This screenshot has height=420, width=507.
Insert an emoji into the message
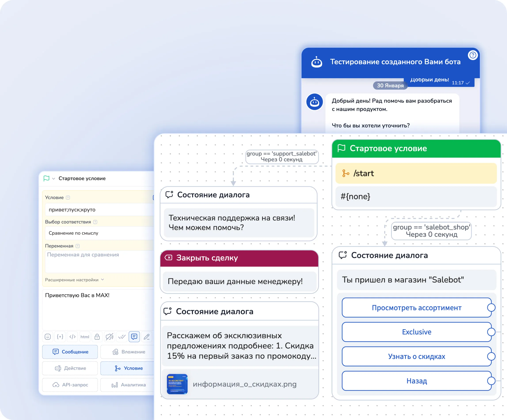(47, 337)
